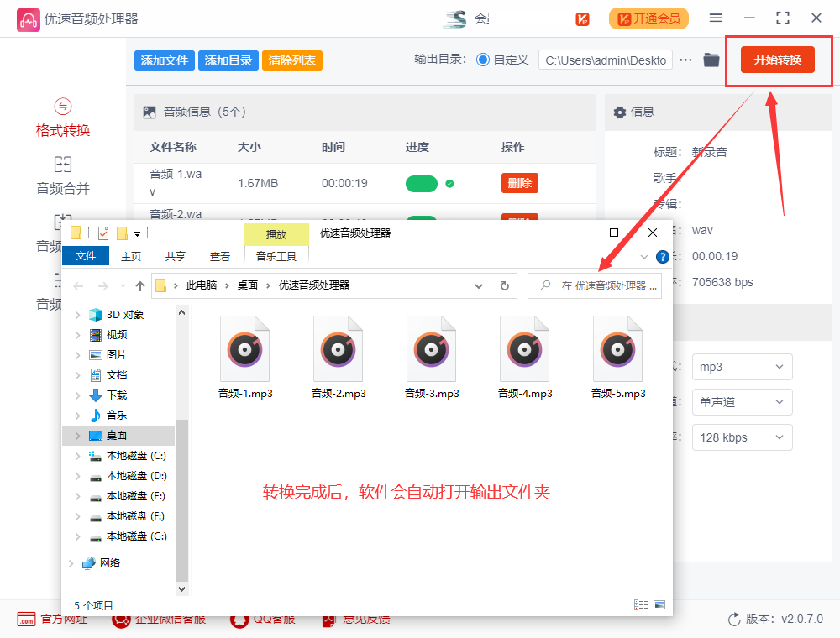The image size is (840, 638).
Task: Switch explorer to large icons view
Action: (x=659, y=604)
